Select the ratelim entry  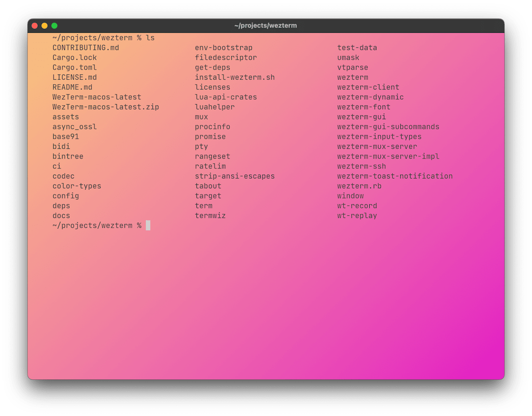point(210,166)
